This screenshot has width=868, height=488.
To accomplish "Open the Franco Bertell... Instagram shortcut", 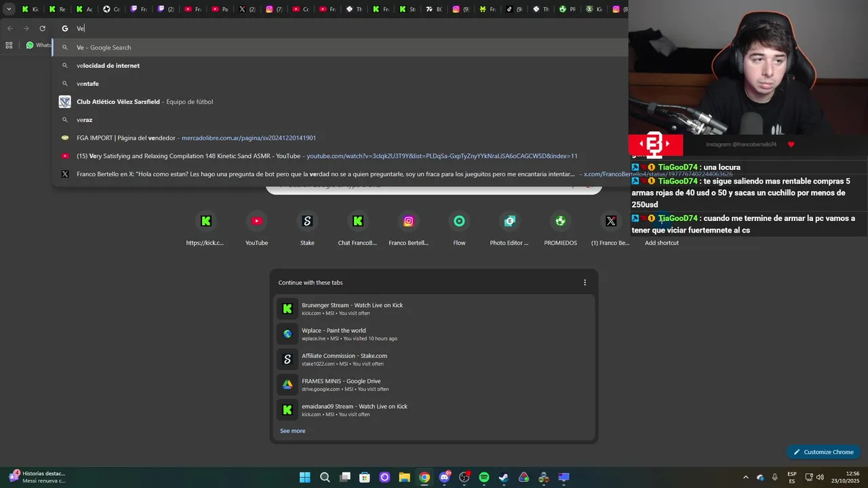I will pos(408,228).
